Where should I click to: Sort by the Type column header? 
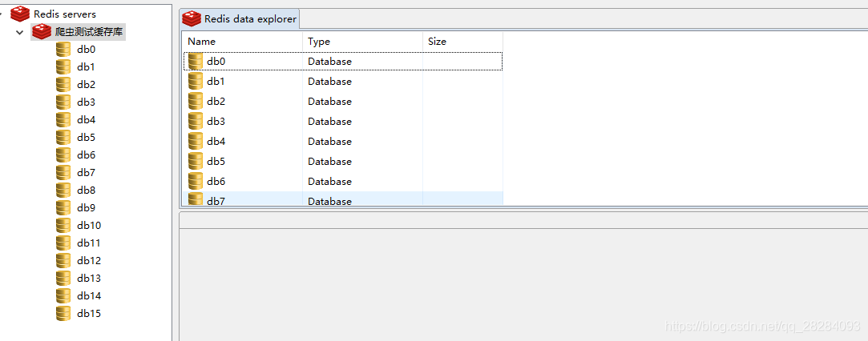pos(362,42)
